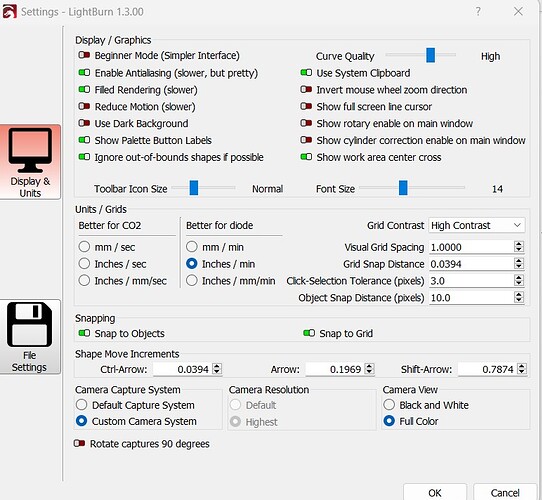Click the LightBurn logo in the title bar
The height and width of the screenshot is (500, 542).
(9, 11)
